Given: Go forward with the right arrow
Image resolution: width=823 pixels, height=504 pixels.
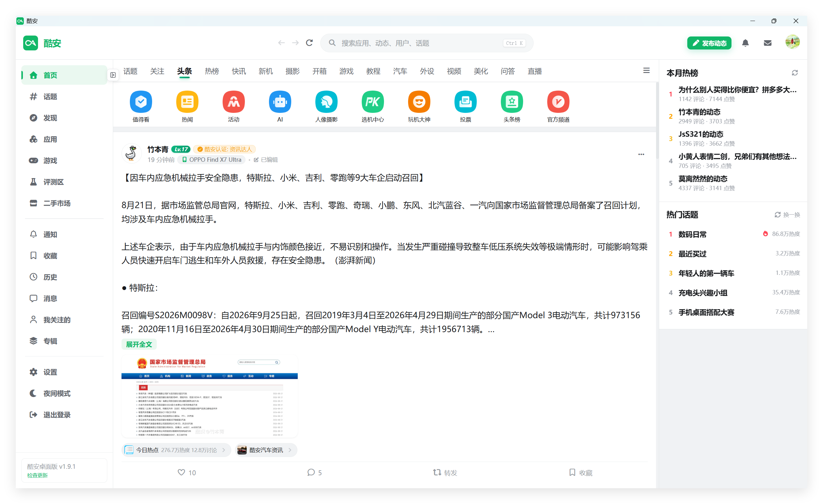Looking at the screenshot, I should click(x=295, y=43).
